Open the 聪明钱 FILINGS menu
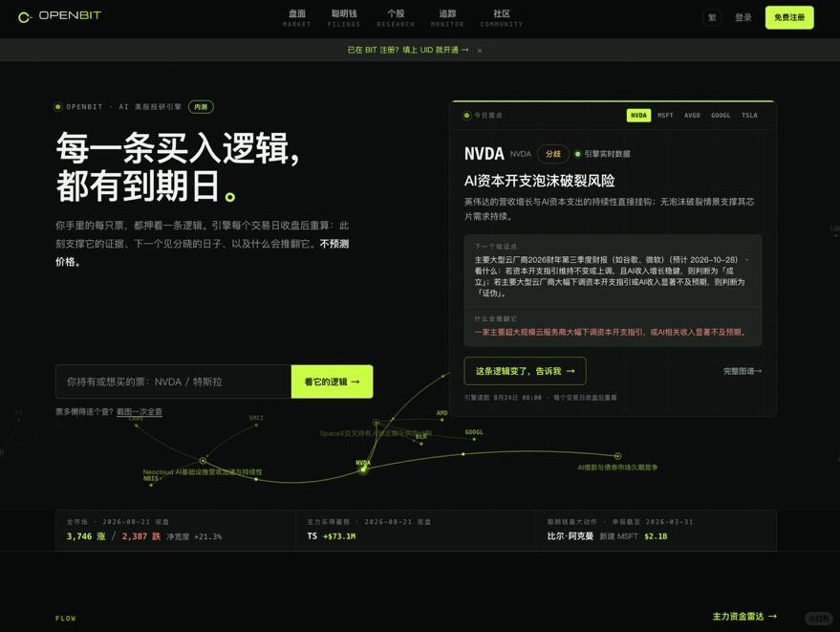 344,18
